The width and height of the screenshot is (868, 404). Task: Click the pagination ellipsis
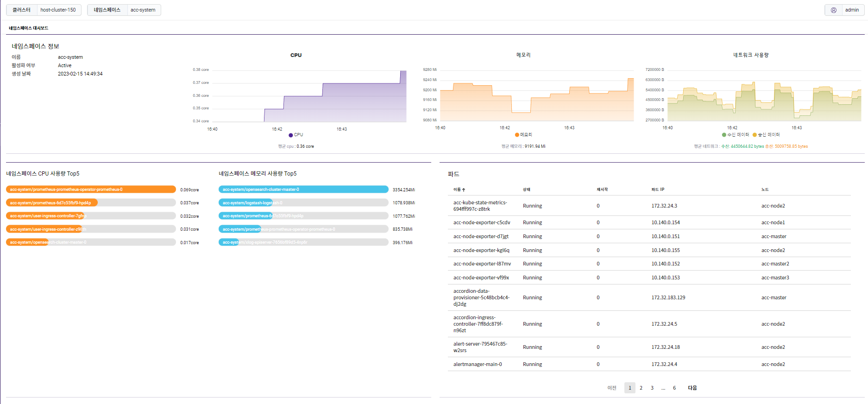[663, 388]
